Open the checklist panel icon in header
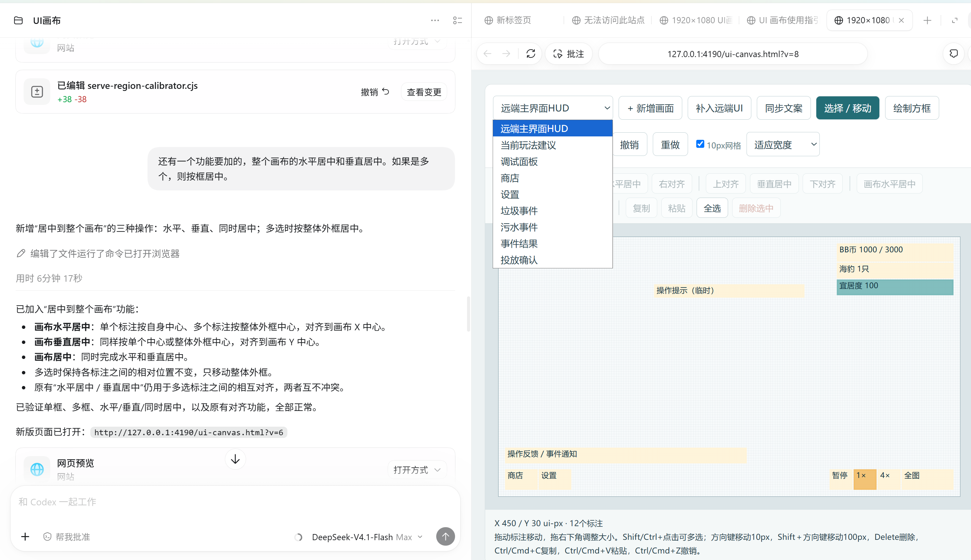The height and width of the screenshot is (560, 971). tap(457, 21)
